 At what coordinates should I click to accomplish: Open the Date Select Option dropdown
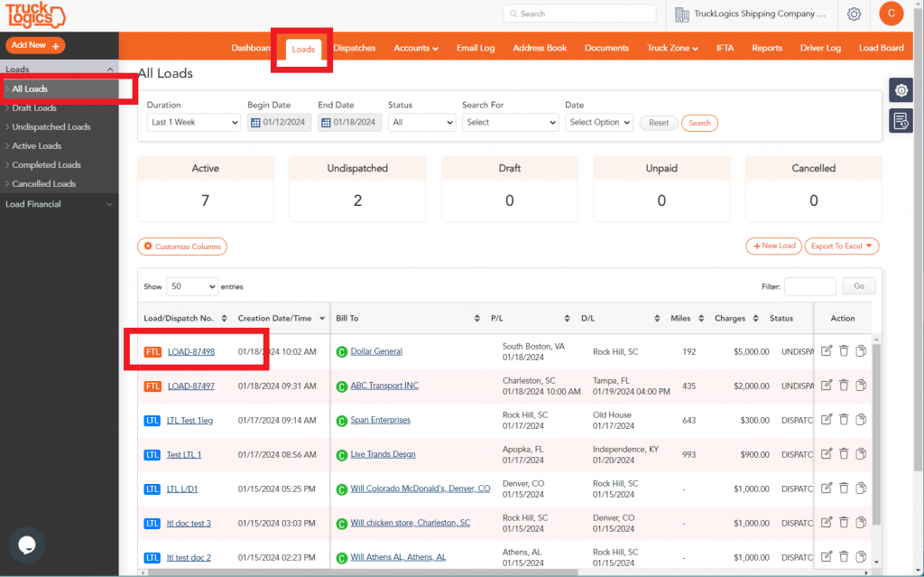599,122
